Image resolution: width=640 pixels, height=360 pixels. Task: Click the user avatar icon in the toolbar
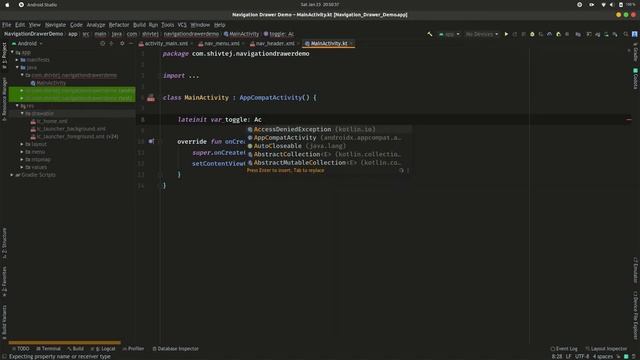click(x=635, y=34)
